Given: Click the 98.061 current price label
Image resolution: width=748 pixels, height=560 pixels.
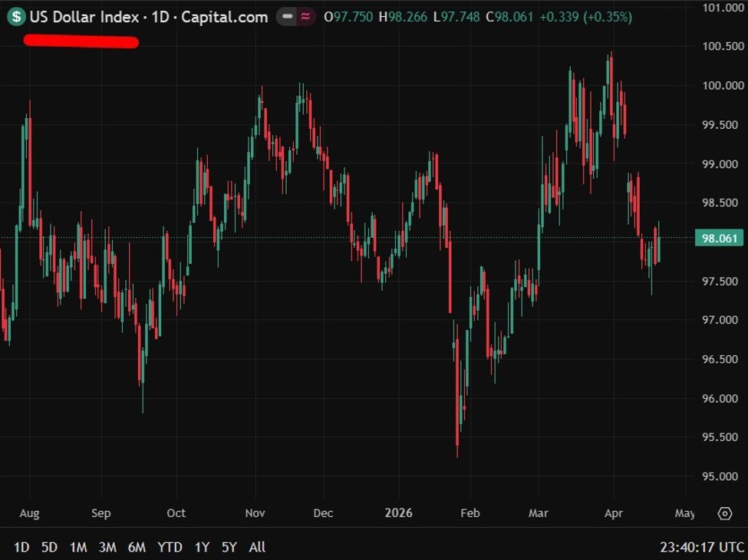Looking at the screenshot, I should [719, 238].
